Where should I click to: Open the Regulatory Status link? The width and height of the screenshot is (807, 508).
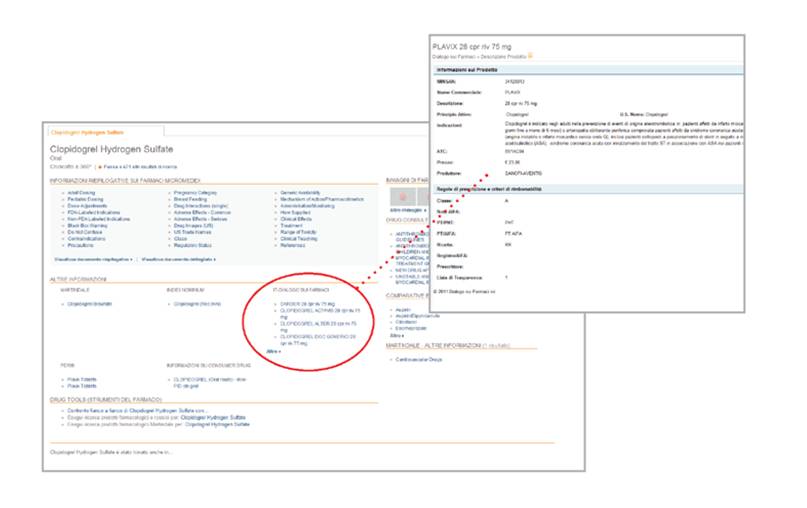point(192,246)
